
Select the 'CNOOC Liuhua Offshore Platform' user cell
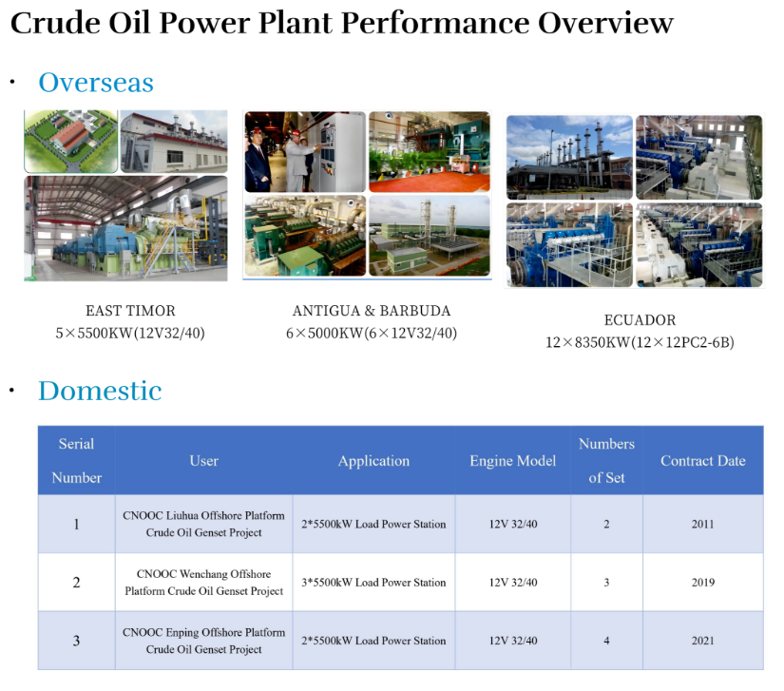(x=204, y=524)
